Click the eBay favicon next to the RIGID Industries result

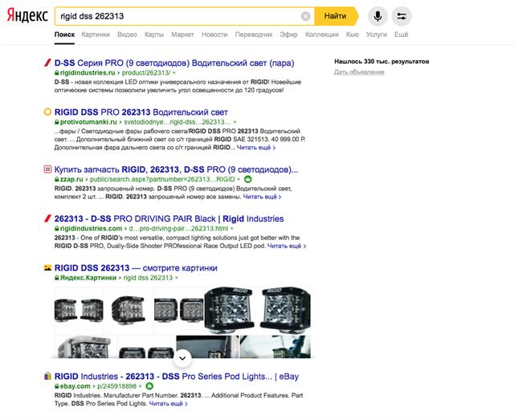(47, 376)
